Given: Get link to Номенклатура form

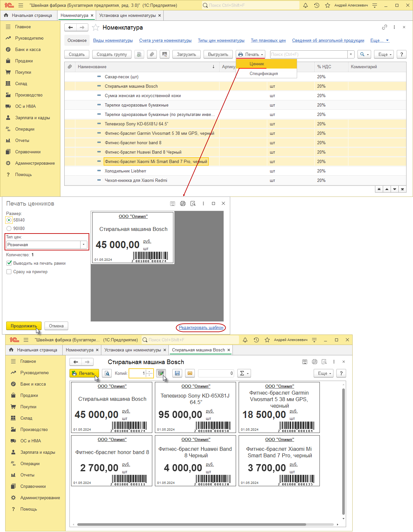Looking at the screenshot, I should tap(384, 27).
